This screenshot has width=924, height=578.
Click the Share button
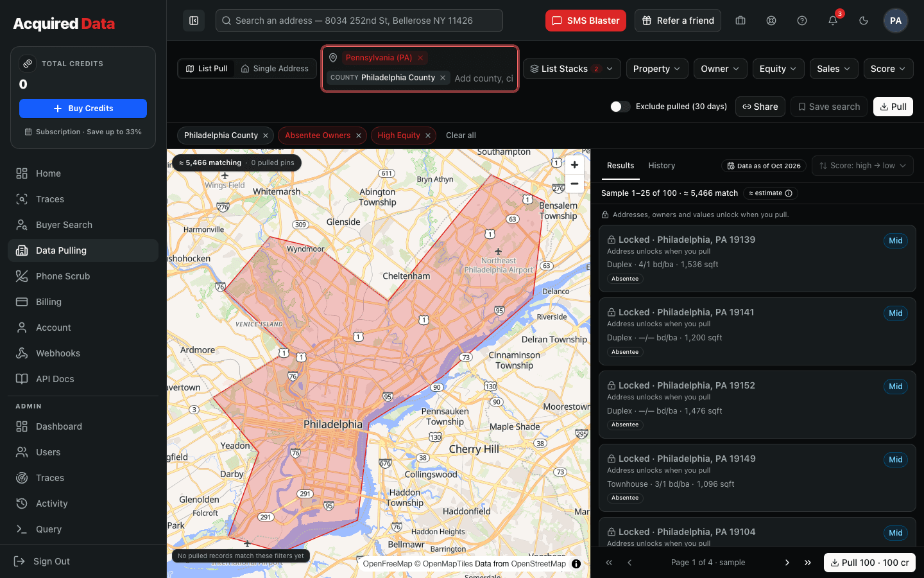pyautogui.click(x=760, y=107)
